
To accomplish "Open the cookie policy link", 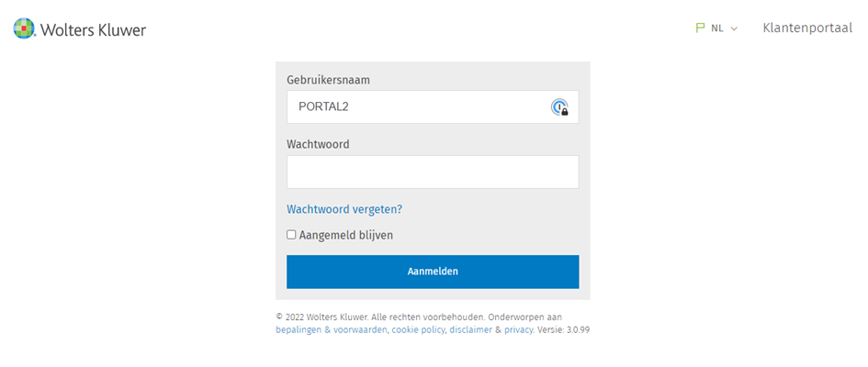I will [418, 330].
